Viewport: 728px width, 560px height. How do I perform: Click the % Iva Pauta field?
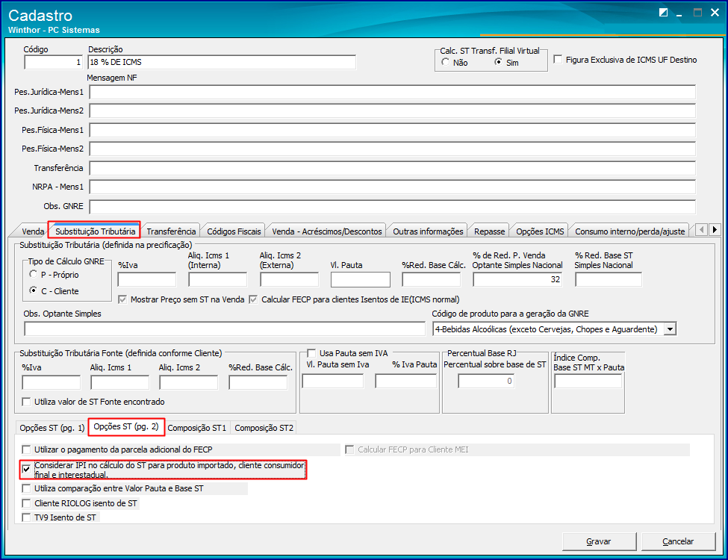click(x=406, y=382)
